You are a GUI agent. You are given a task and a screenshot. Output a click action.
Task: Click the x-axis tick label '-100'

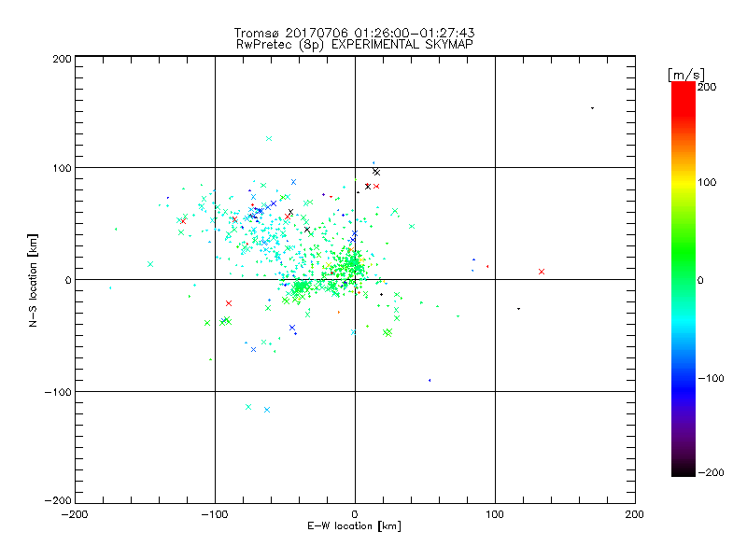click(x=215, y=514)
